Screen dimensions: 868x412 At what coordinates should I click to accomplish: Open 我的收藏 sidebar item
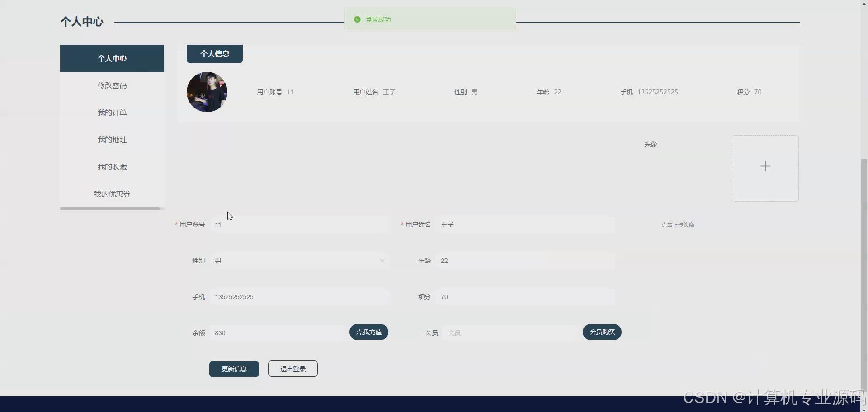click(x=112, y=167)
